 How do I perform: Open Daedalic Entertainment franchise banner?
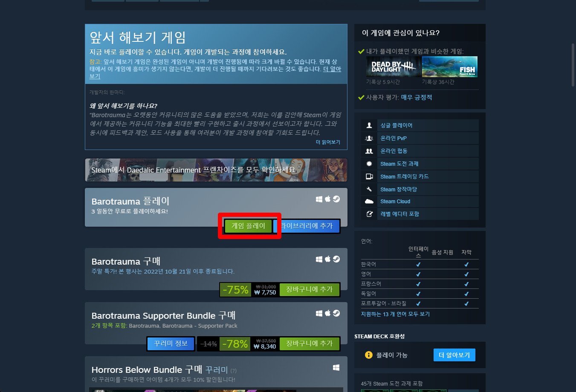(216, 170)
